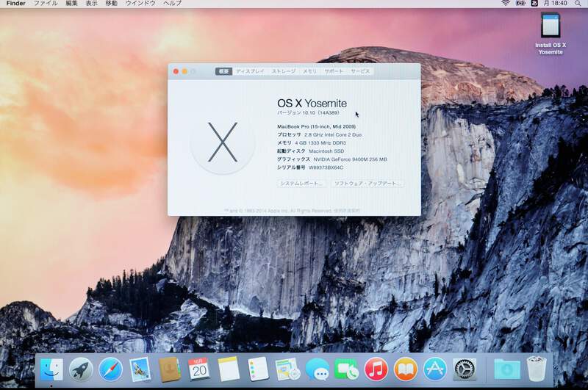The image size is (588, 390).
Task: Open the Finder menu
Action: [15, 3]
